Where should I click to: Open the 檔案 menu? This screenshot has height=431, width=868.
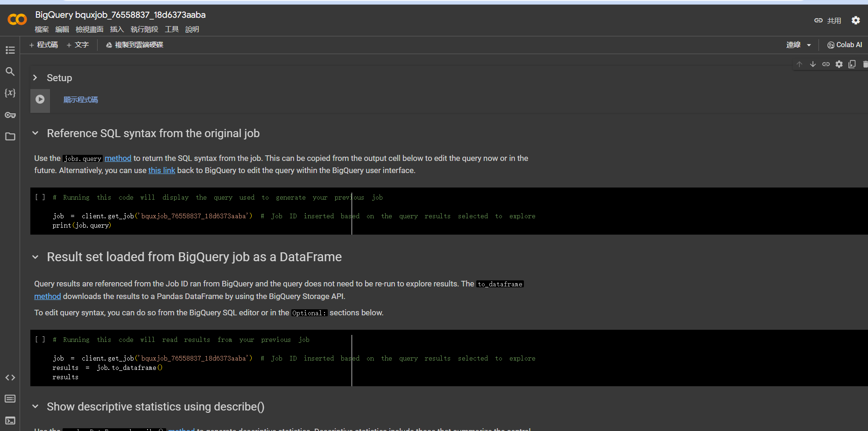click(42, 29)
